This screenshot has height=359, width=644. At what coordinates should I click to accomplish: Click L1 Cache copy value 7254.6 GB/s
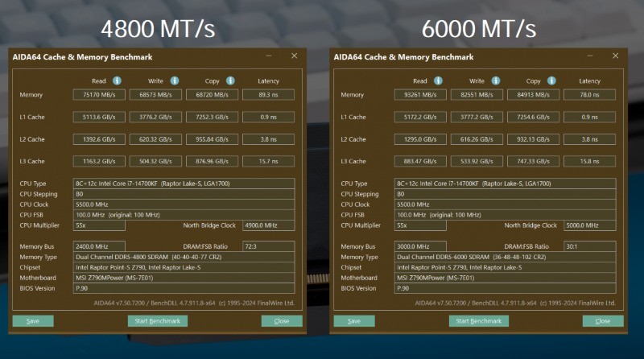(533, 117)
